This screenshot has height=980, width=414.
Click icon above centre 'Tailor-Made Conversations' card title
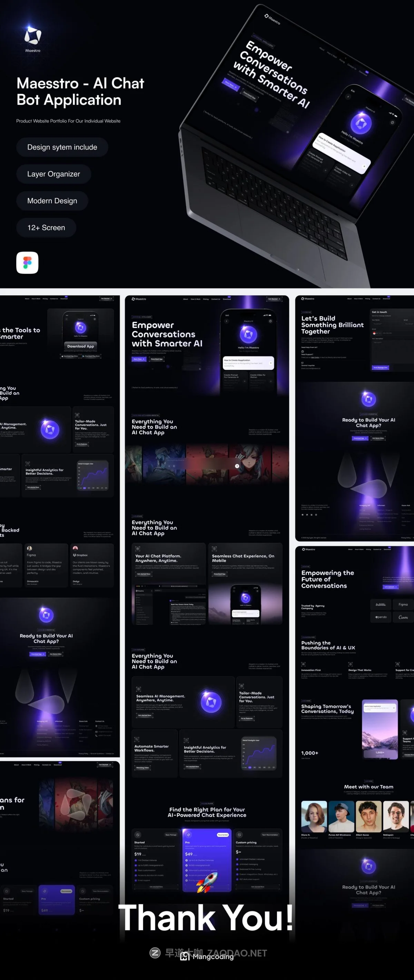pos(241,686)
